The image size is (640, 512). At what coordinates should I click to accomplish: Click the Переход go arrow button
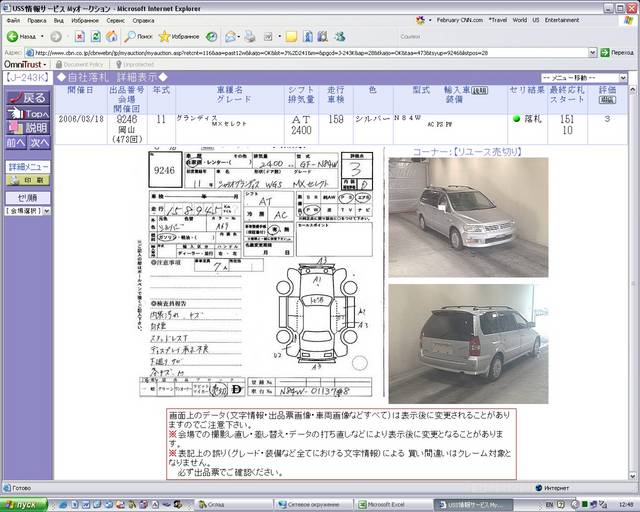(605, 52)
